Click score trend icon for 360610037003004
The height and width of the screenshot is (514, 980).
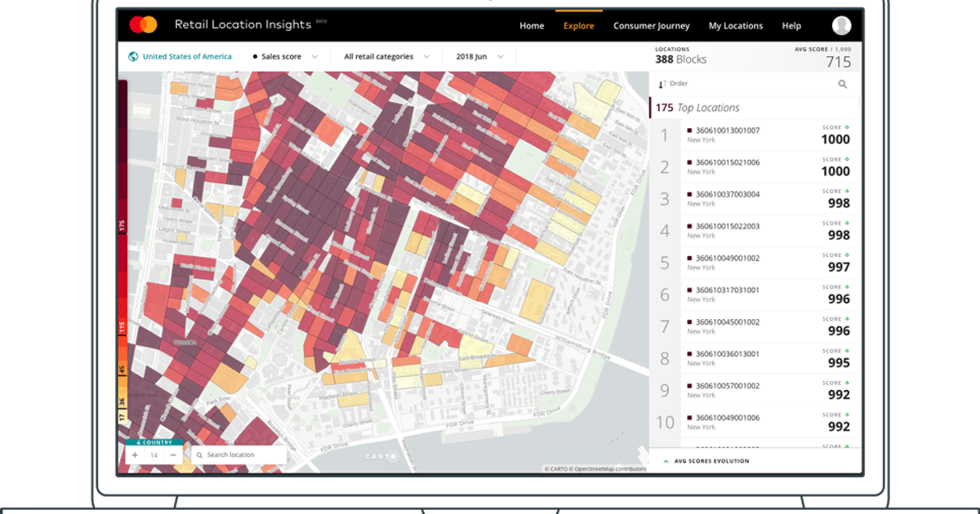(x=847, y=191)
